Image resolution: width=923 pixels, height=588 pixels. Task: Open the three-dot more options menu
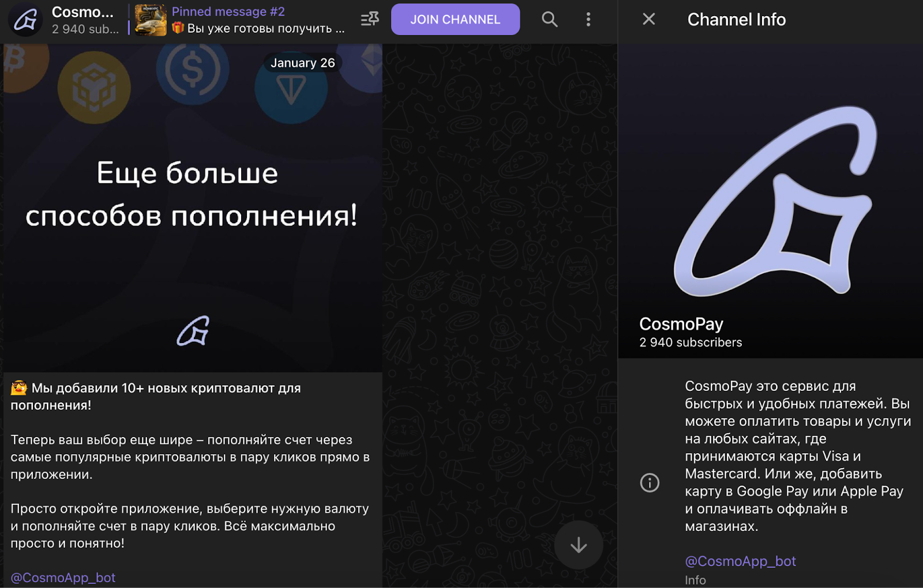(x=588, y=20)
